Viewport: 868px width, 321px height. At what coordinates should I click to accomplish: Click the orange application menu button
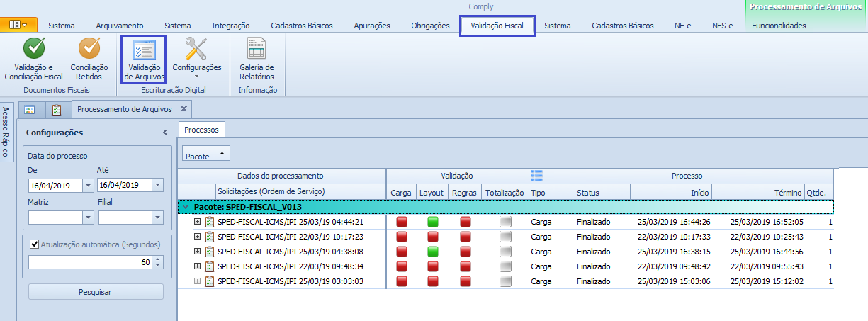click(x=18, y=25)
